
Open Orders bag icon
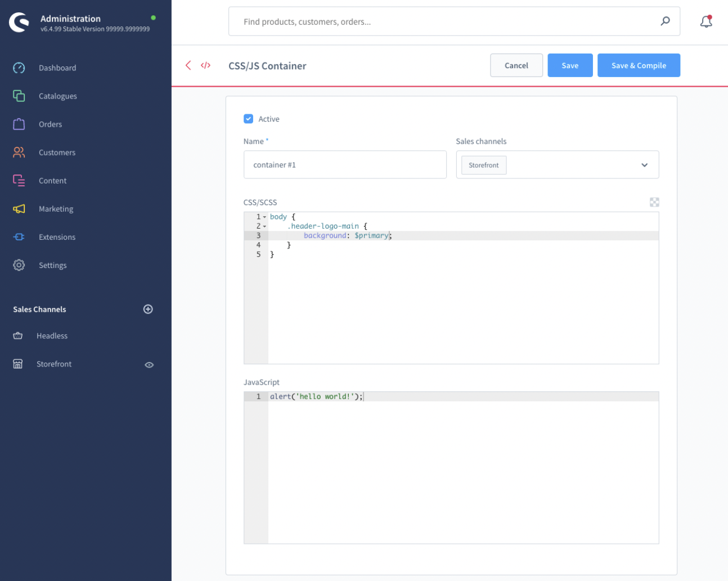coord(19,124)
